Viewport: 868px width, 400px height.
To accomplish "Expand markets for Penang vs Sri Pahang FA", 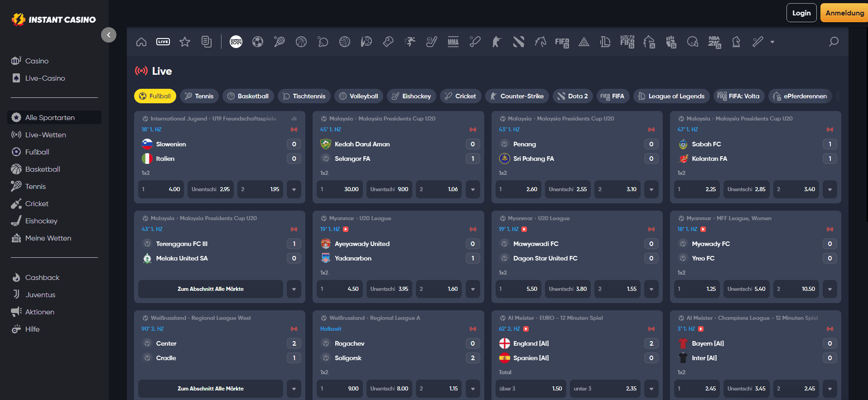I will pos(651,189).
